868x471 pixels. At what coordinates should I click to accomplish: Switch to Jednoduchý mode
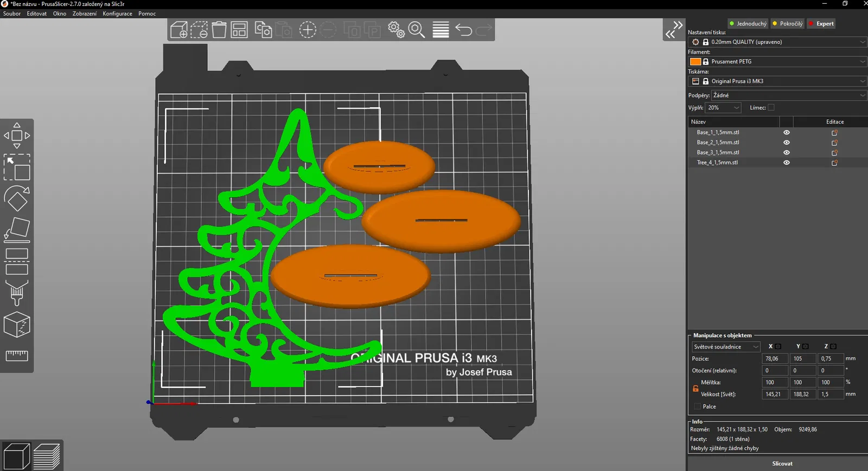click(748, 24)
